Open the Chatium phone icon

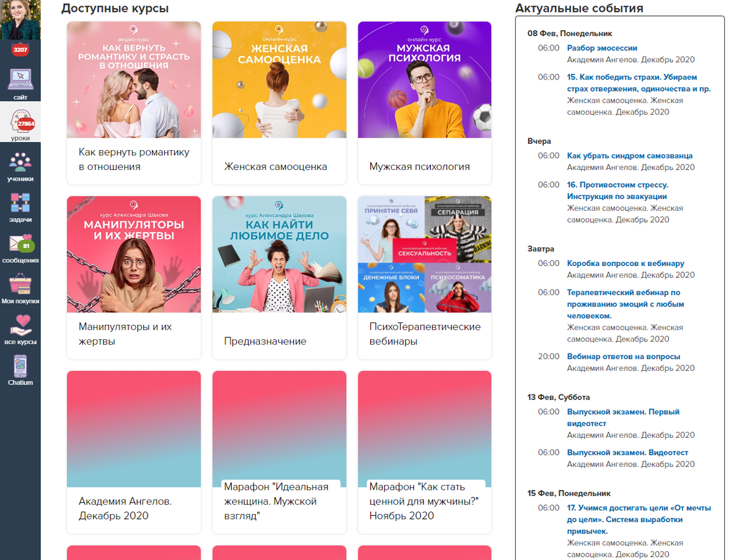pyautogui.click(x=20, y=367)
